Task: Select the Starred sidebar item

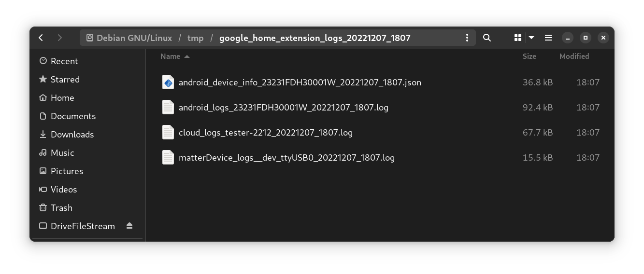Action: point(65,80)
